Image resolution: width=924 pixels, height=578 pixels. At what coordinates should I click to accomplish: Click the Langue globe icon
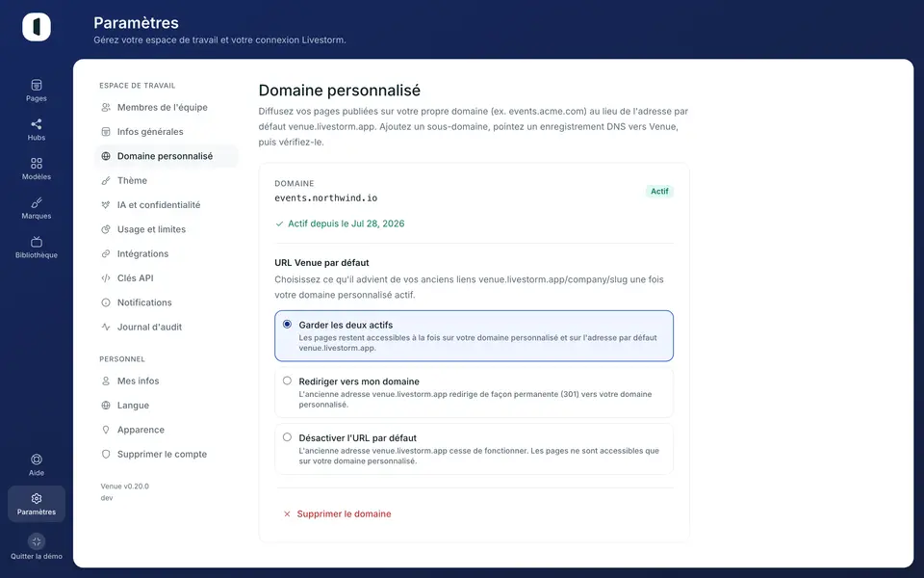pos(106,406)
